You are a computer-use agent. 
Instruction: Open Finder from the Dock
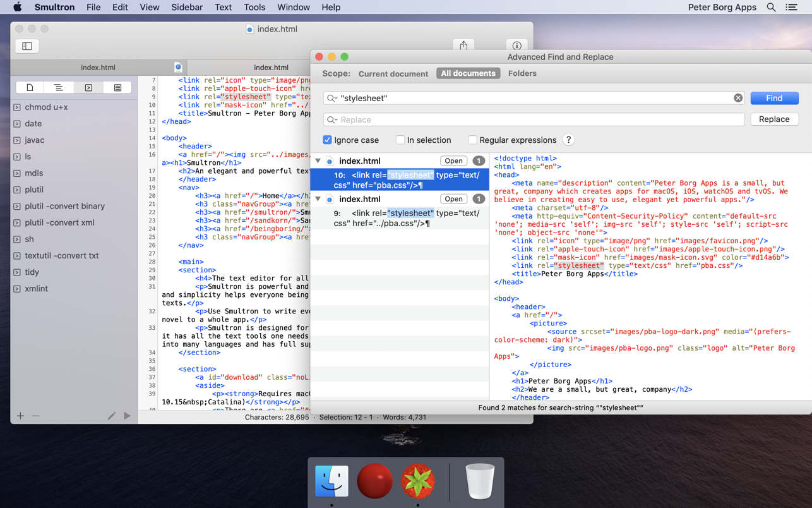pos(331,481)
